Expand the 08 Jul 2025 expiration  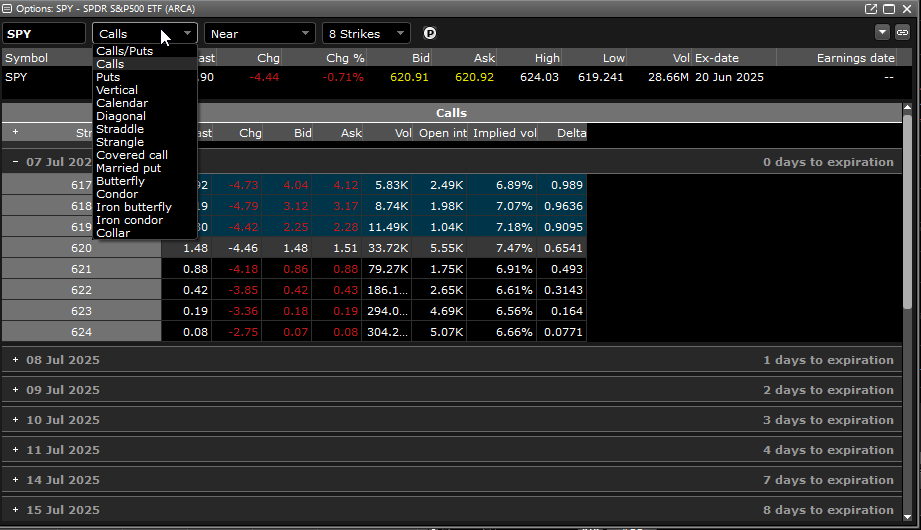[15, 360]
